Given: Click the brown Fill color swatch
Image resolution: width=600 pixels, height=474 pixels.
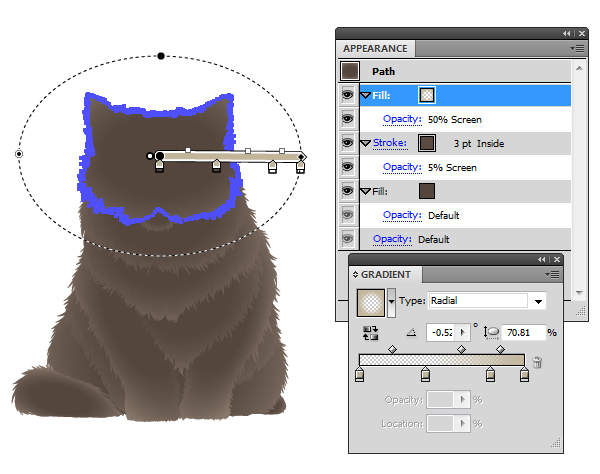Looking at the screenshot, I should (427, 191).
